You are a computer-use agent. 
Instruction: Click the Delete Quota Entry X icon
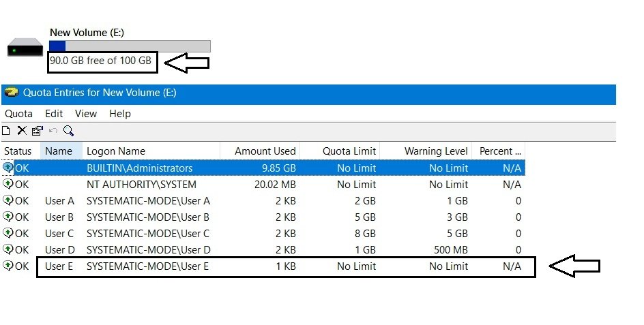point(22,131)
